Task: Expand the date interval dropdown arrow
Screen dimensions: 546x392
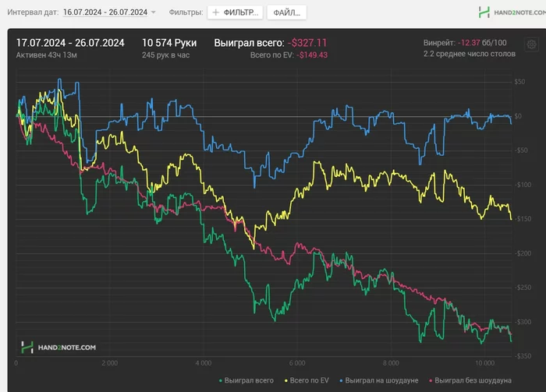Action: [x=154, y=12]
